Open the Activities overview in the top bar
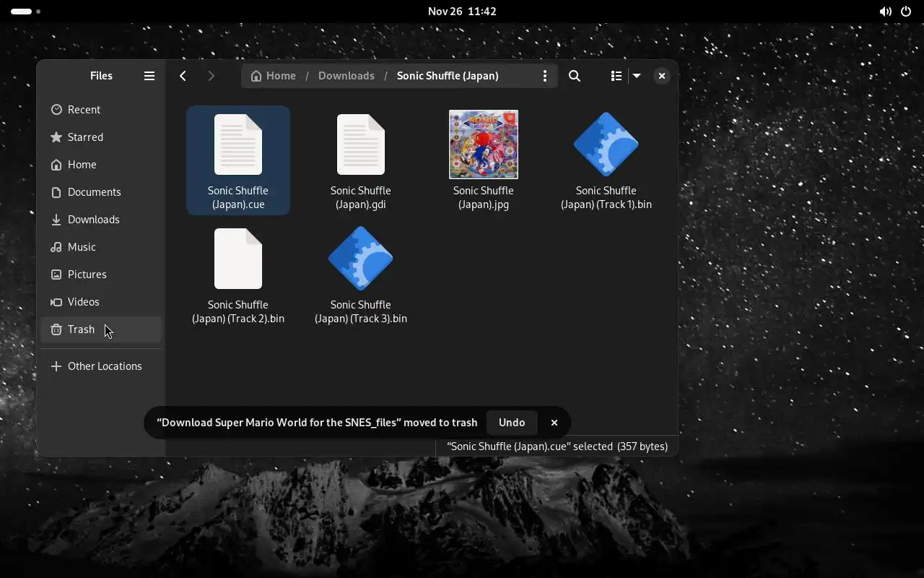Viewport: 924px width, 578px height. click(26, 12)
